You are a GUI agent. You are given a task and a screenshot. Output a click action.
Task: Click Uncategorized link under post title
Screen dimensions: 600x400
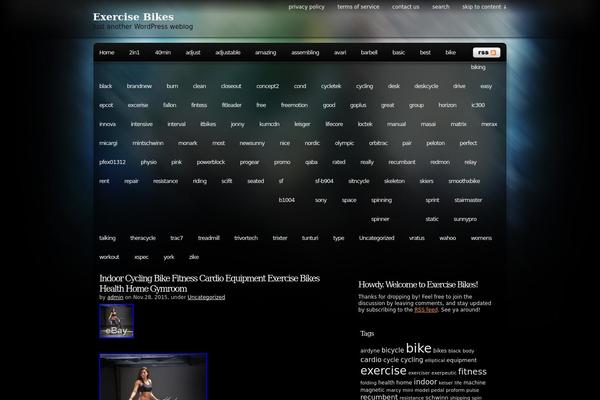(206, 297)
